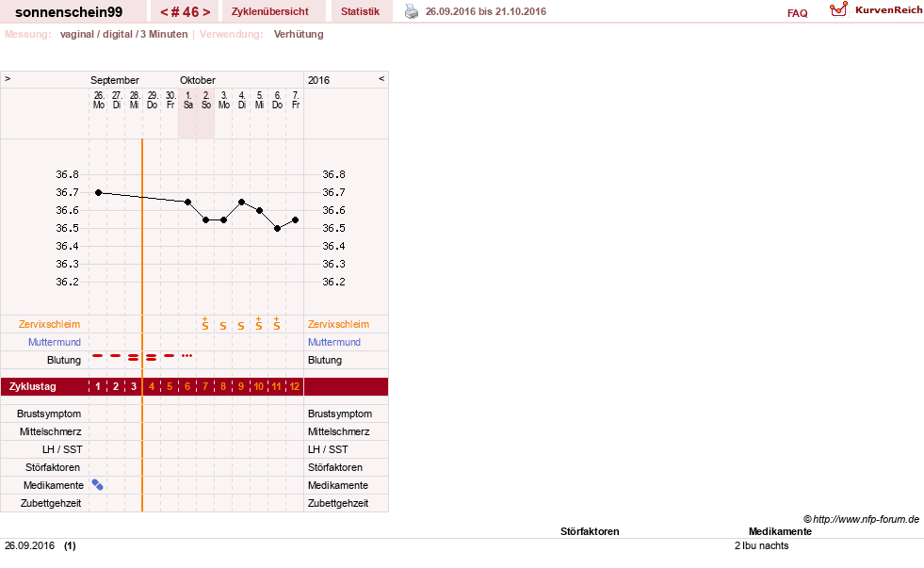This screenshot has width=924, height=568.
Task: Click bleeding mark on cycle day 2
Action: coord(116,356)
